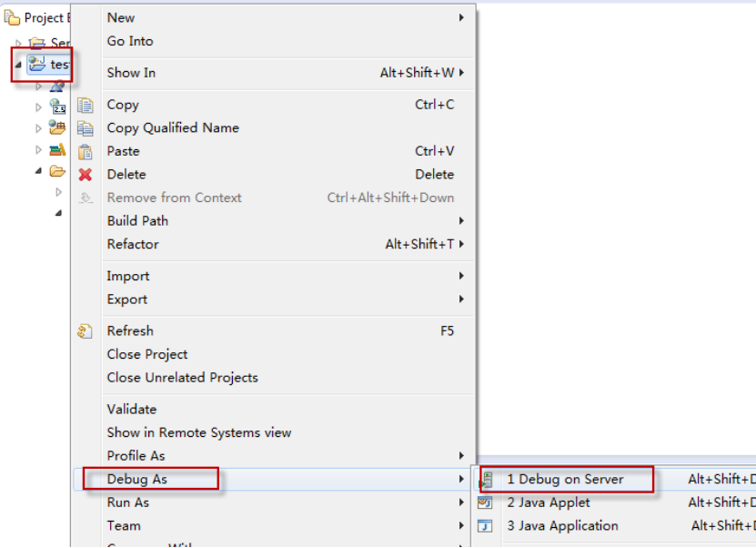Select Validate in the context menu
Image resolution: width=756 pixels, height=548 pixels.
click(274, 409)
